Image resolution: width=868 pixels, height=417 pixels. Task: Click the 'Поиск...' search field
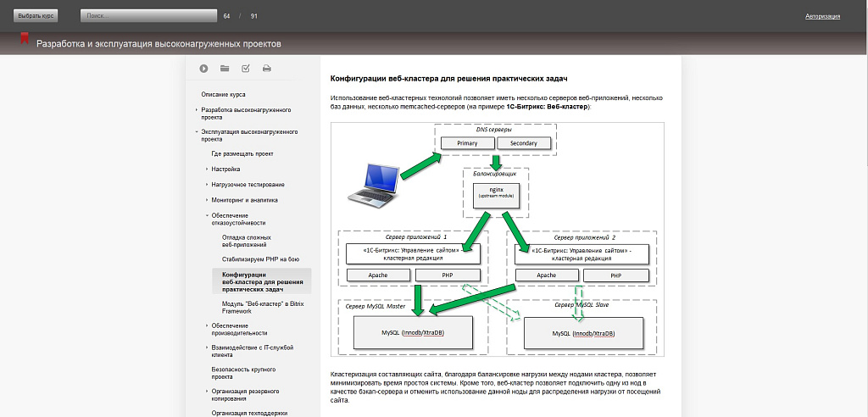[148, 15]
